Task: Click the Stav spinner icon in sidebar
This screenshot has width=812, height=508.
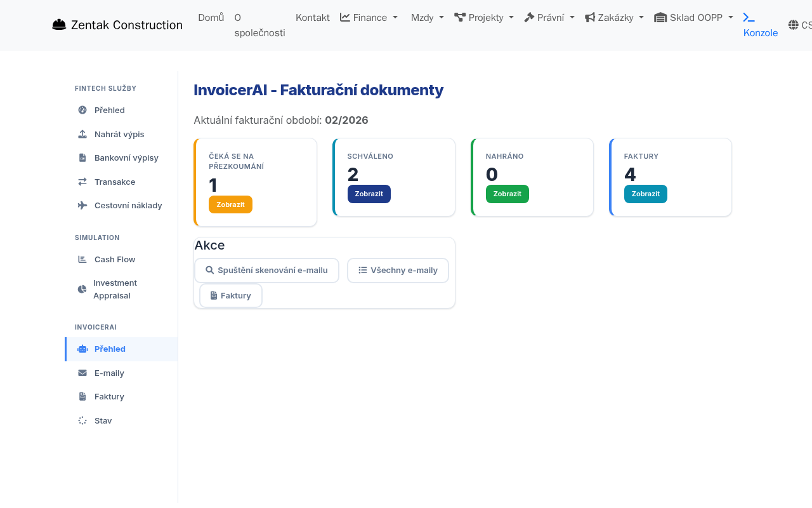Action: click(x=82, y=420)
